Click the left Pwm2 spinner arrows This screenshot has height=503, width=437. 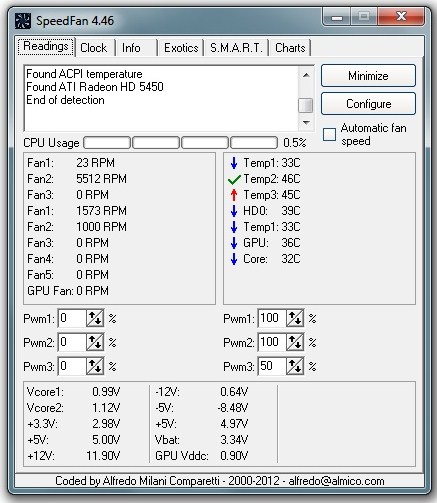pos(95,342)
